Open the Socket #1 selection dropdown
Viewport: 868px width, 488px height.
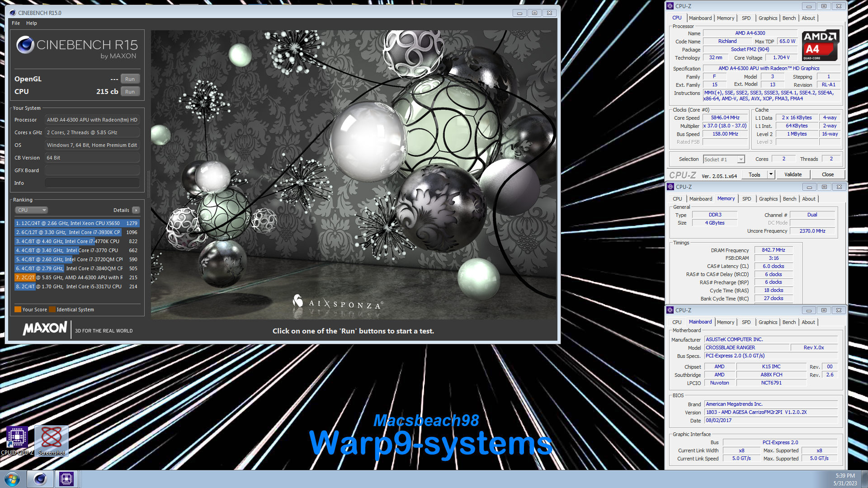tap(724, 159)
